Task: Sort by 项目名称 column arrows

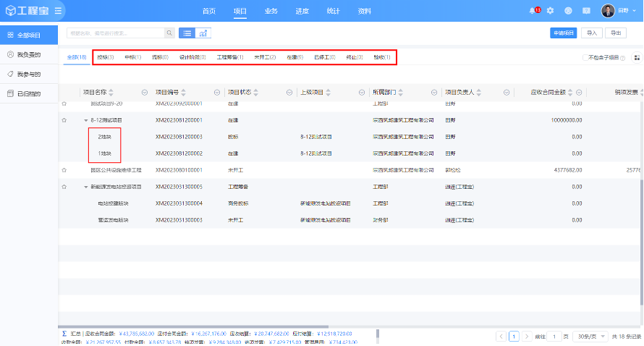Action: (x=111, y=93)
